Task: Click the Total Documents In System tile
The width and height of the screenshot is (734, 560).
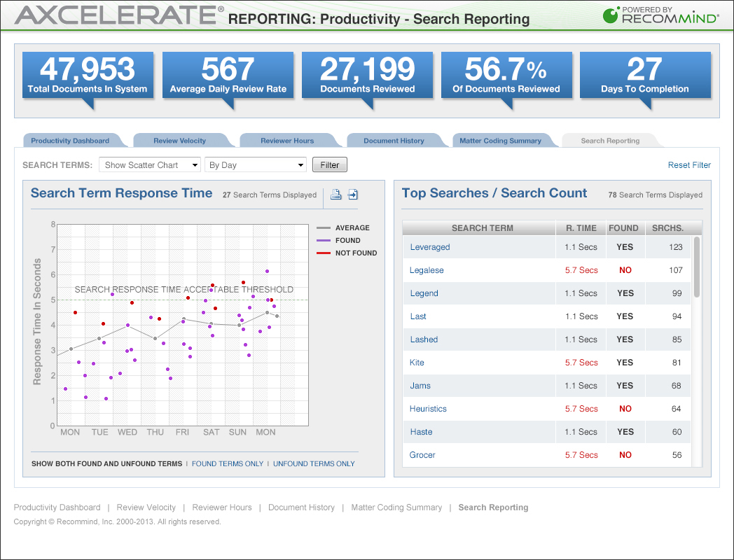Action: coord(88,76)
